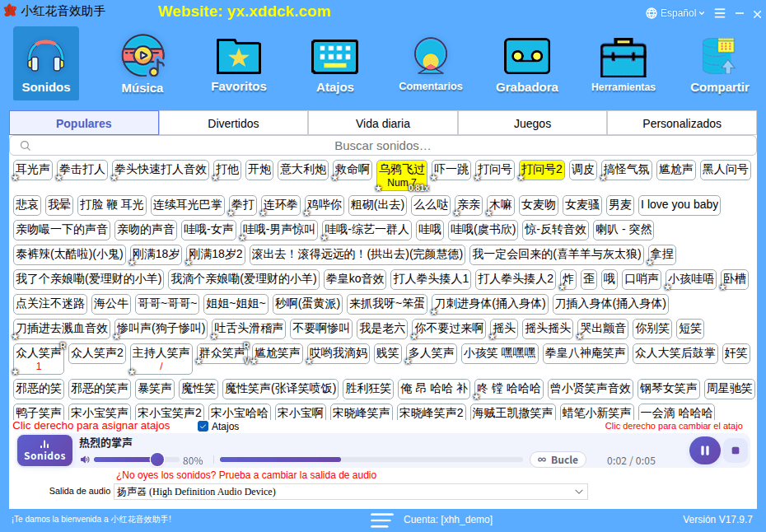766x532 pixels.
Task: Open the hamburger menu in title bar
Action: click(x=720, y=13)
